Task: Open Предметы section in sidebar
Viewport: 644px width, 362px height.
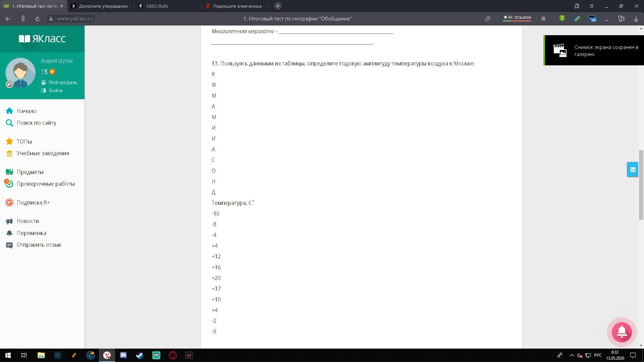Action: click(x=30, y=172)
